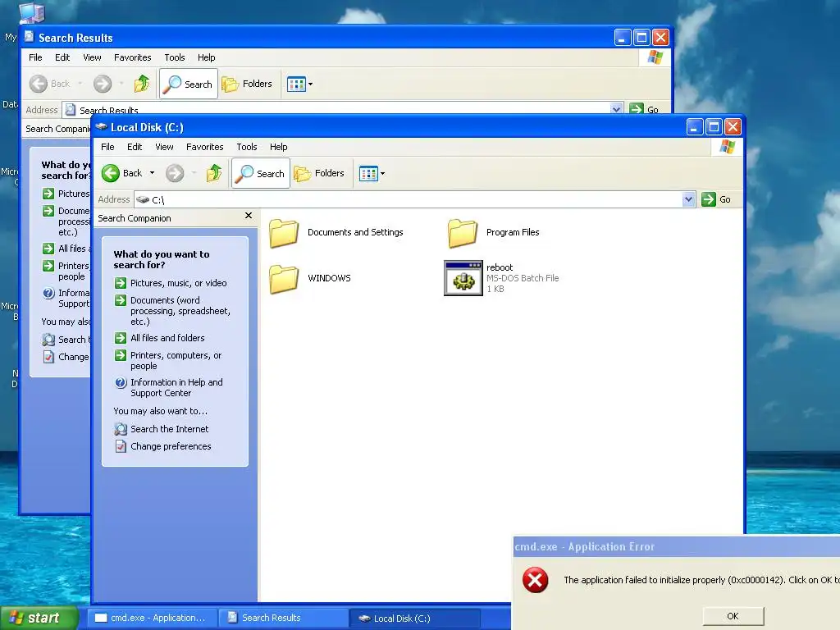This screenshot has height=630, width=840.
Task: Open Tools menu in Local Disk window
Action: pos(247,147)
